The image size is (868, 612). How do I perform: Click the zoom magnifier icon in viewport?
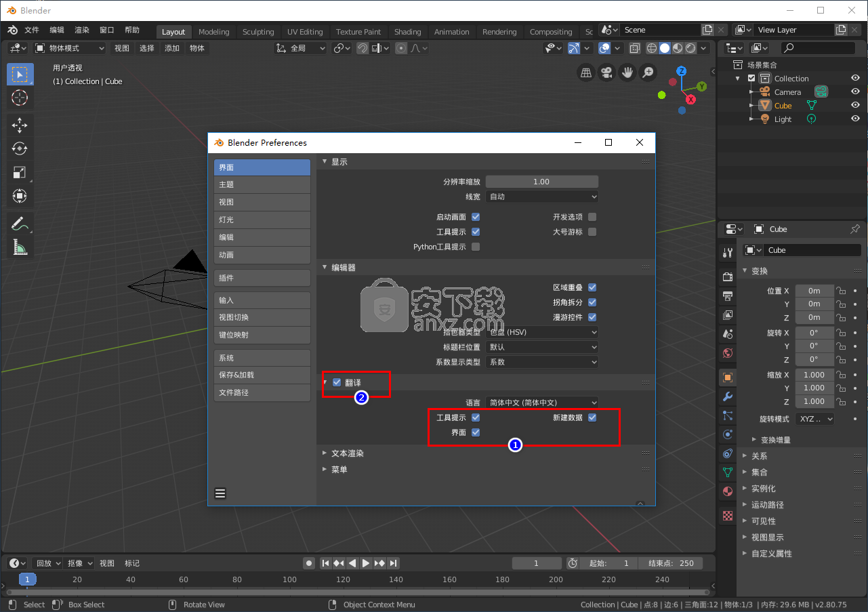[x=648, y=72]
